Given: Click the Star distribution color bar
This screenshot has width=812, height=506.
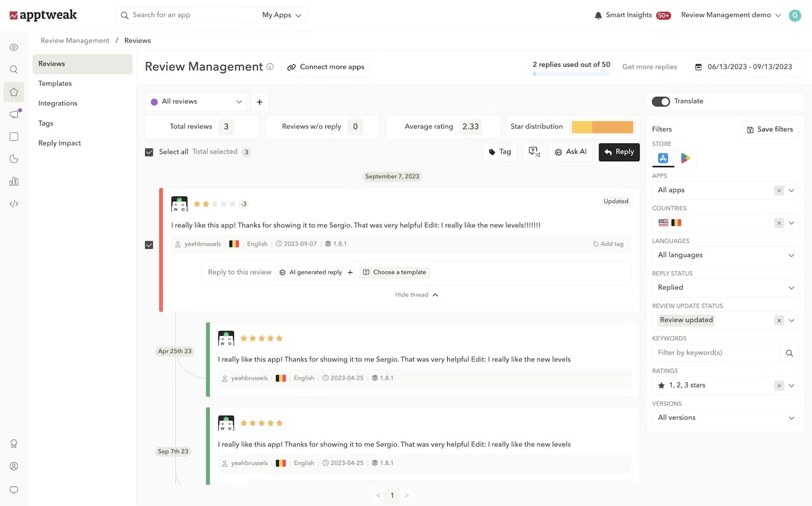Looking at the screenshot, I should click(602, 127).
